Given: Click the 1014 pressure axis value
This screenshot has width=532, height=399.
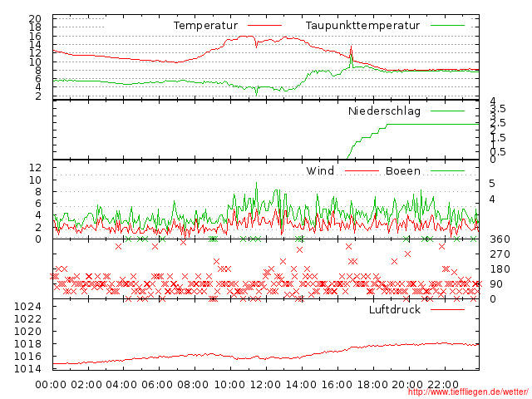Looking at the screenshot, I should tap(27, 369).
